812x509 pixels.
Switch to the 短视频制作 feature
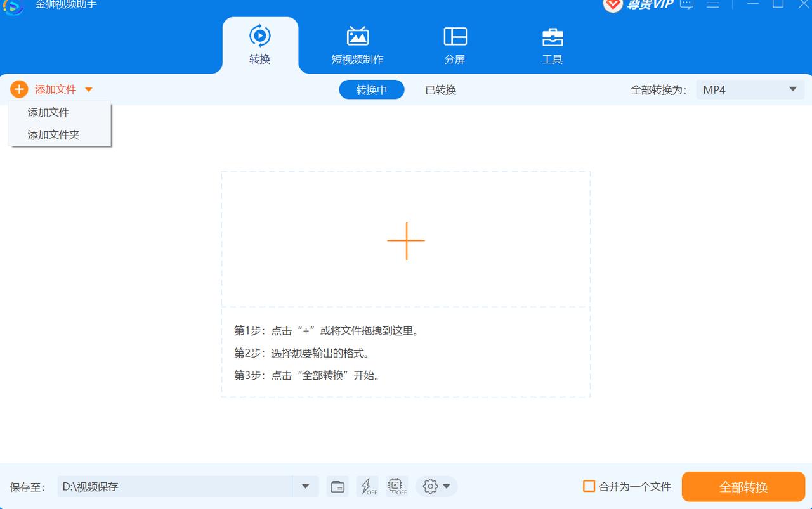pos(358,44)
